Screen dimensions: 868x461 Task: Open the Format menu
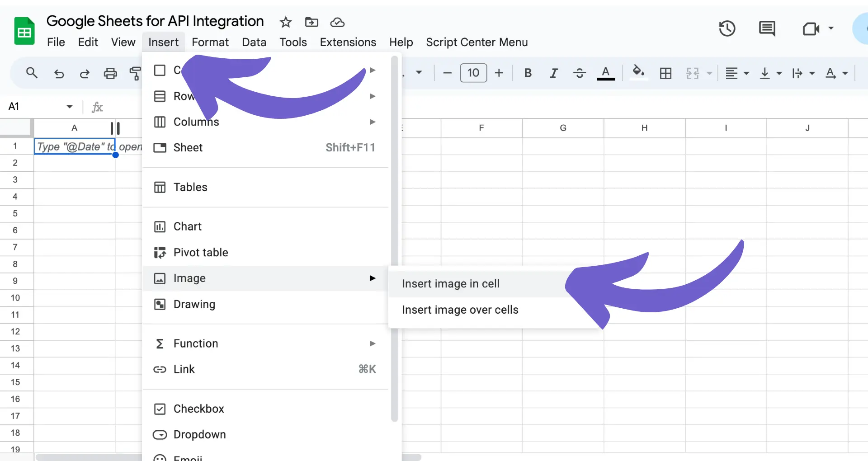pyautogui.click(x=210, y=42)
